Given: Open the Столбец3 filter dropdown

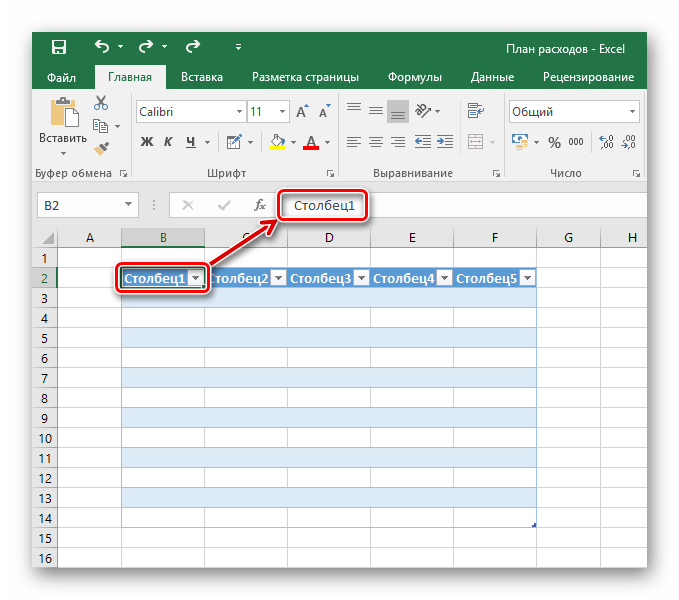Looking at the screenshot, I should point(361,278).
